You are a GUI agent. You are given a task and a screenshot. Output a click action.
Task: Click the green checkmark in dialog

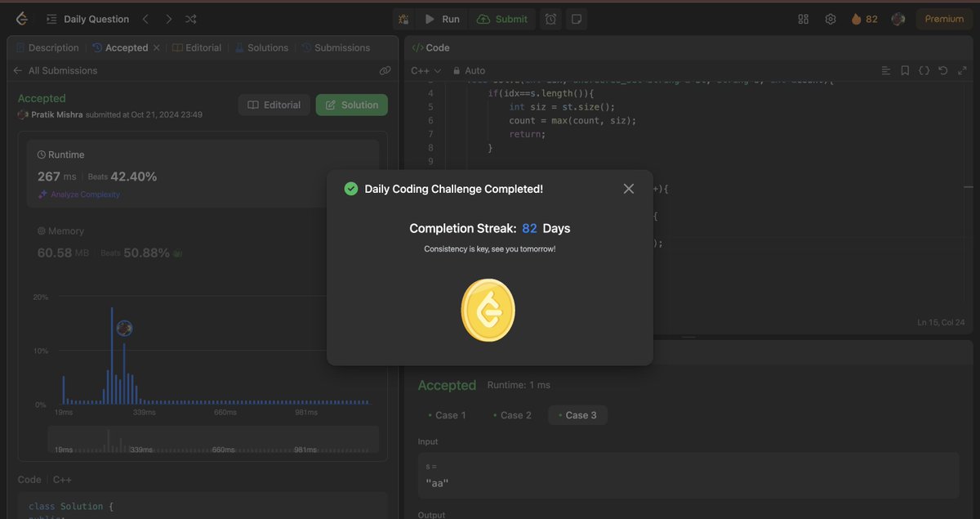point(351,189)
